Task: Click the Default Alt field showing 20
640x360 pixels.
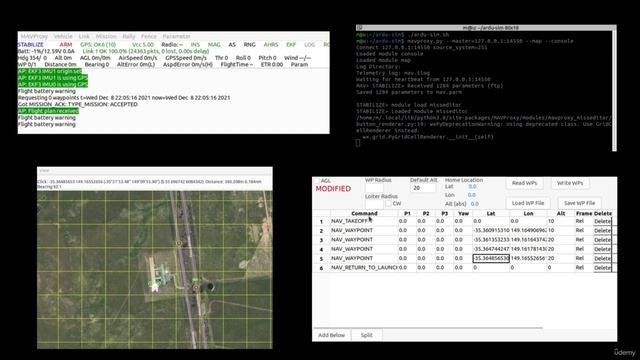Action: click(x=422, y=188)
